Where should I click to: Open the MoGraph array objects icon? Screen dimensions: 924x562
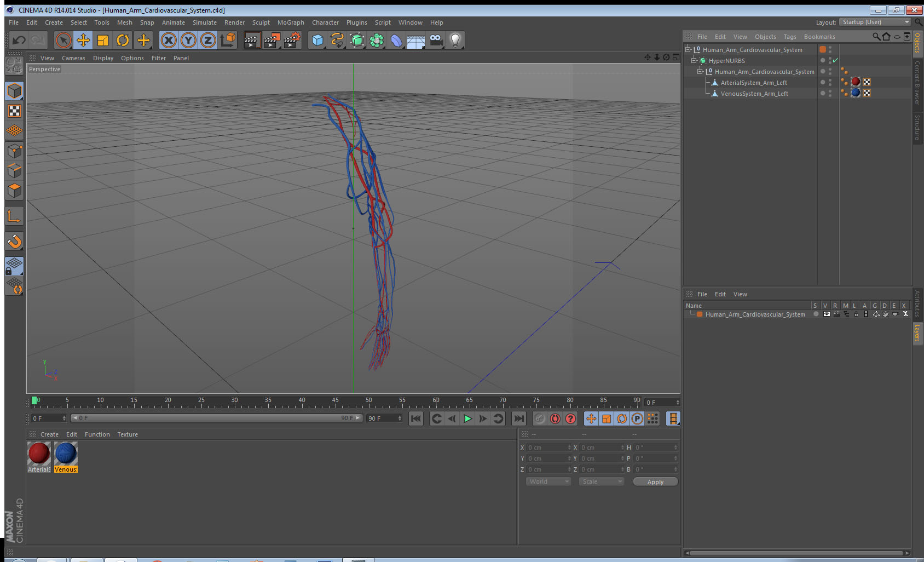point(377,40)
